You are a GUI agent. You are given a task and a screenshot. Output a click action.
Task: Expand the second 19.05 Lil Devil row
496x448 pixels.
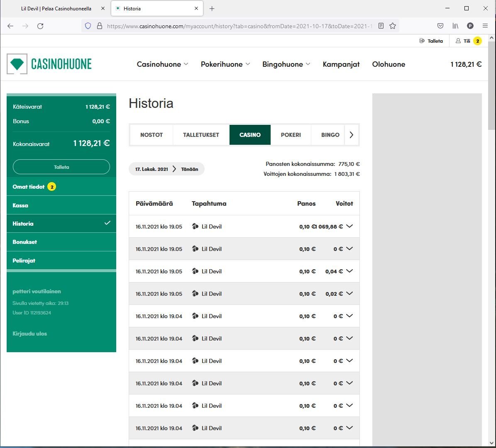point(349,249)
